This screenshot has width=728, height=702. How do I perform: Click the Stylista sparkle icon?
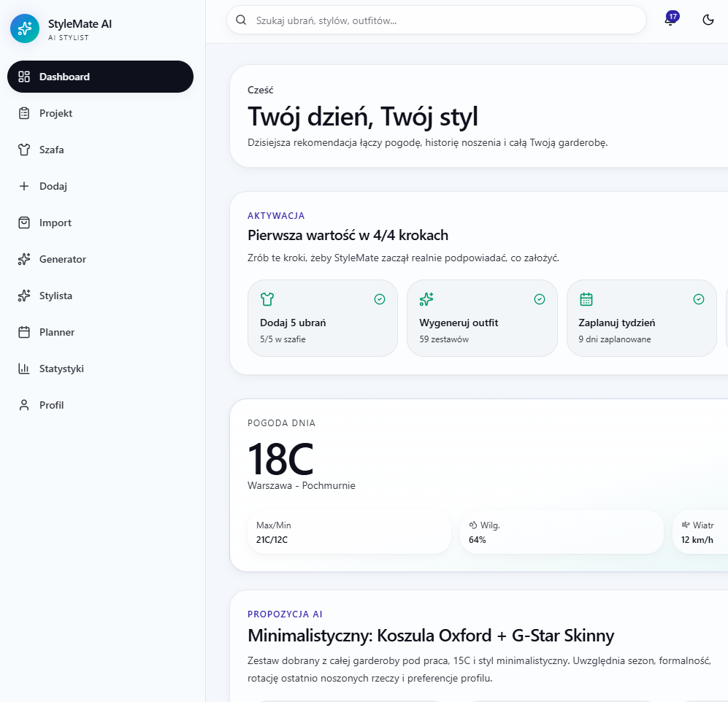point(24,296)
